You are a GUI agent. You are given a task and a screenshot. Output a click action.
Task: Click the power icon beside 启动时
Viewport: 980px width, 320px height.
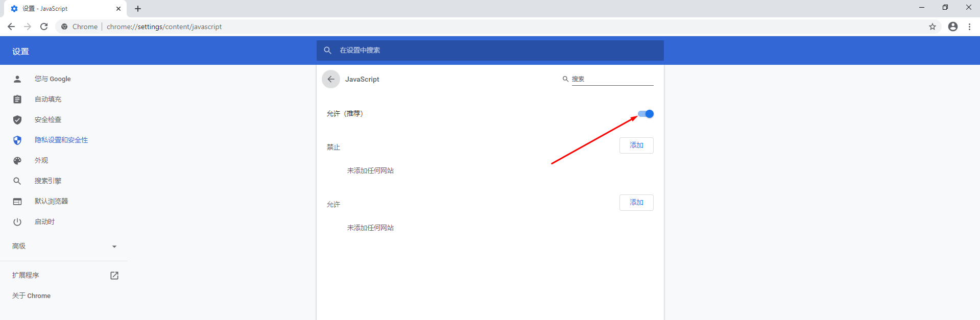coord(17,221)
